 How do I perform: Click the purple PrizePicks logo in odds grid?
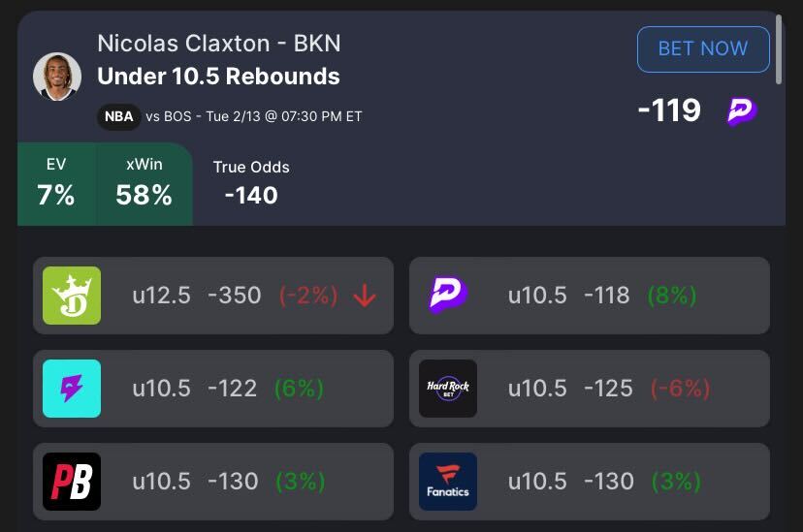448,296
